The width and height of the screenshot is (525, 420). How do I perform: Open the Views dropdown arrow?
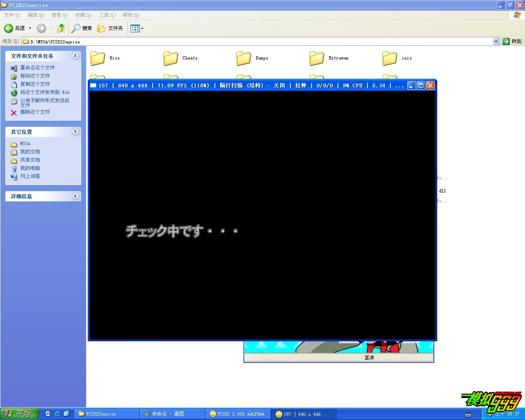142,29
